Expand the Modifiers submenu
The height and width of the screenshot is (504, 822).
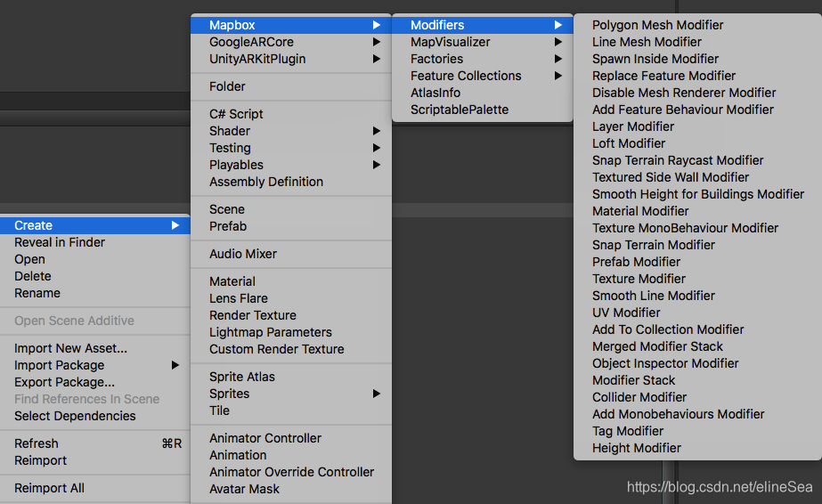coord(483,25)
